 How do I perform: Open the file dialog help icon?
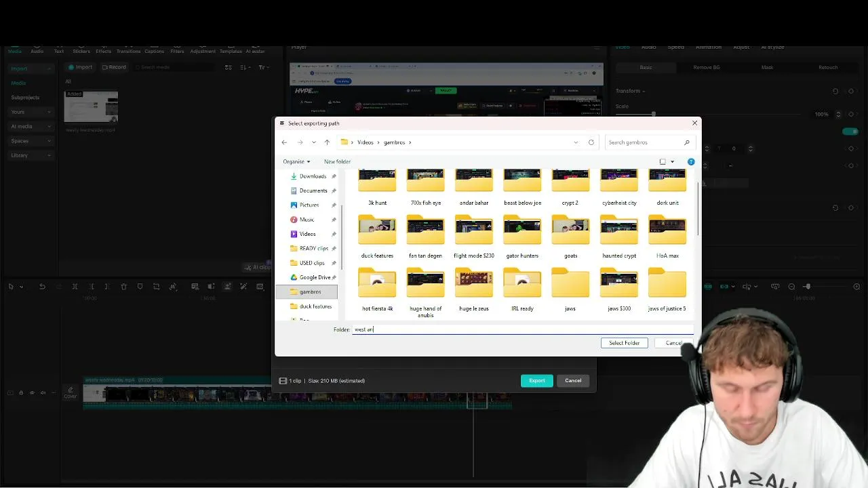[x=691, y=162]
